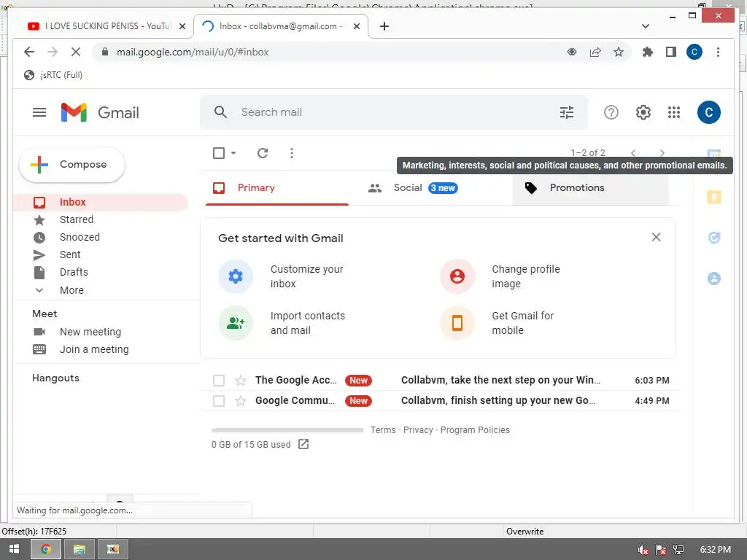Click the Gmail logo

[100, 112]
